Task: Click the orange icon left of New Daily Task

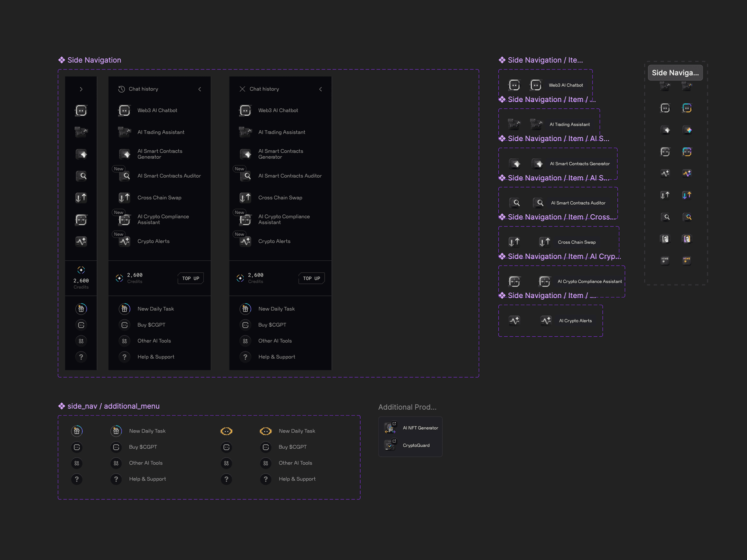Action: point(266,431)
